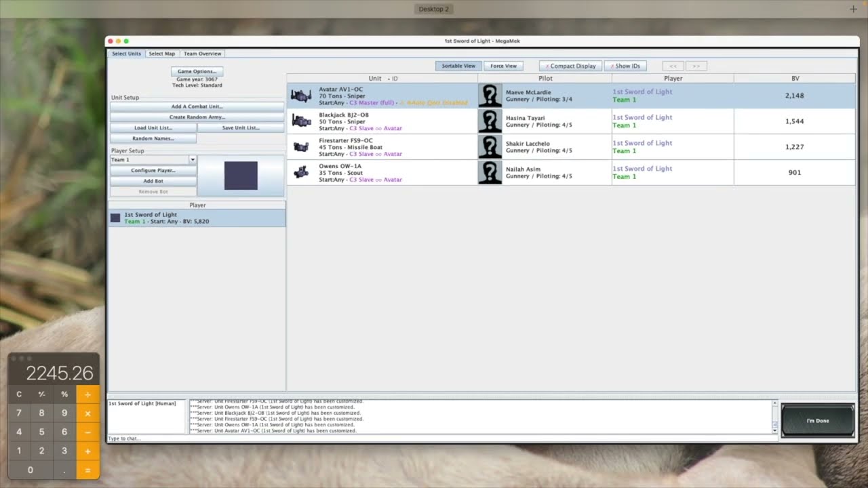
Task: Click the minus key in Calculator
Action: (87, 432)
